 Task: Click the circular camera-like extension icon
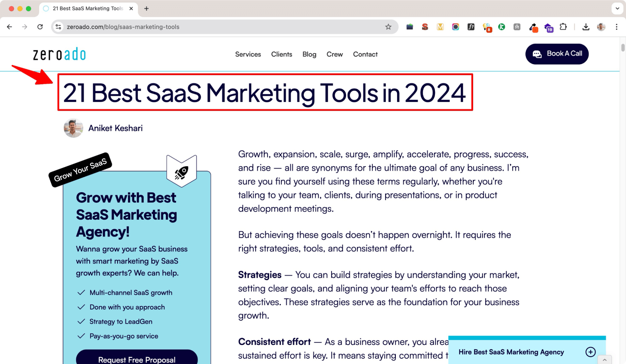pos(456,27)
